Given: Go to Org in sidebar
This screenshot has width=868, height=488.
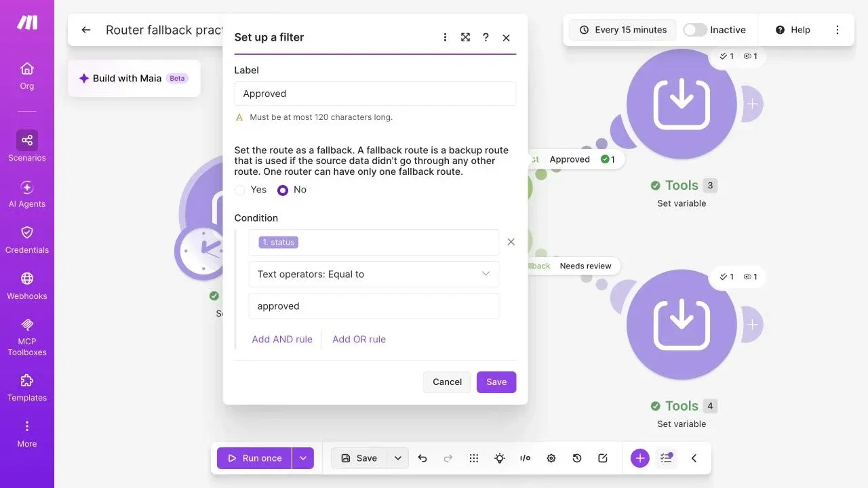Looking at the screenshot, I should click(27, 76).
